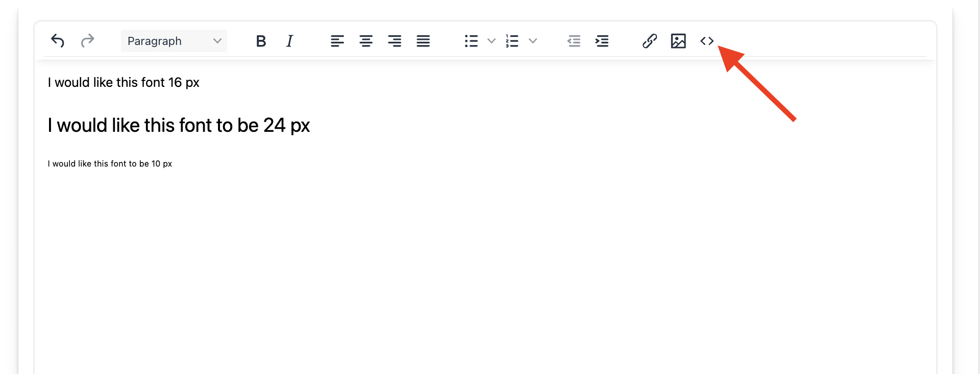Open the source code view

tap(707, 41)
